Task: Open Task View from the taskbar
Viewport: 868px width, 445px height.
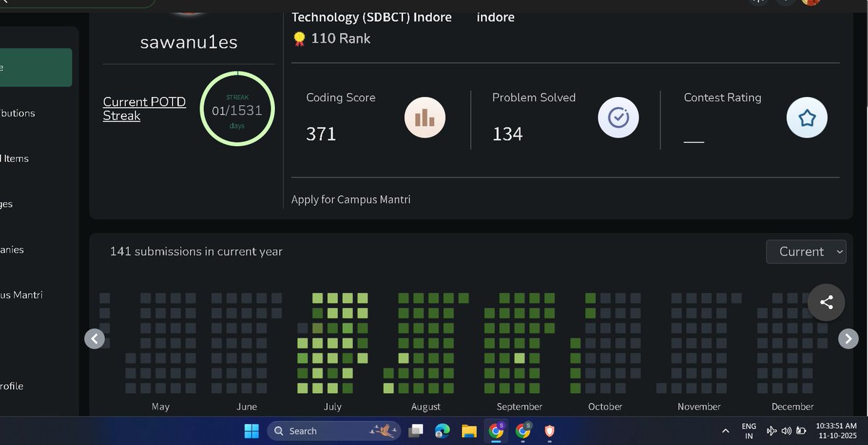Action: 416,431
